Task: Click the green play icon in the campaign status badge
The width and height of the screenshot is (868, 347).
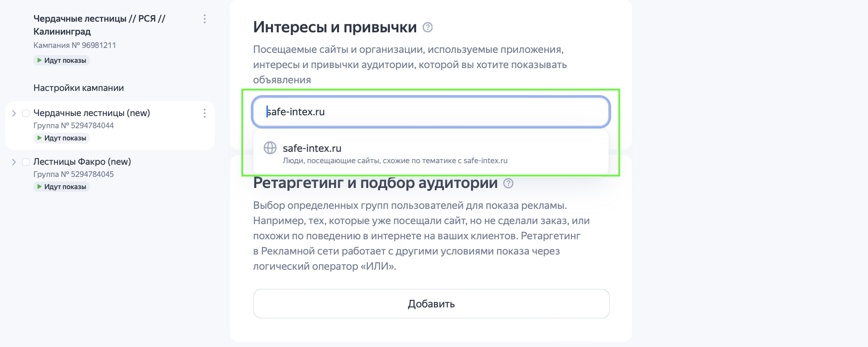Action: point(40,60)
